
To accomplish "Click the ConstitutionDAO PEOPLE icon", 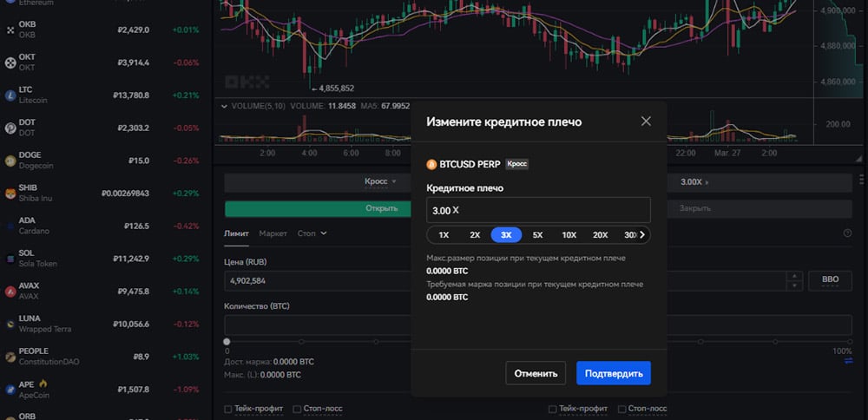I will pyautogui.click(x=10, y=357).
